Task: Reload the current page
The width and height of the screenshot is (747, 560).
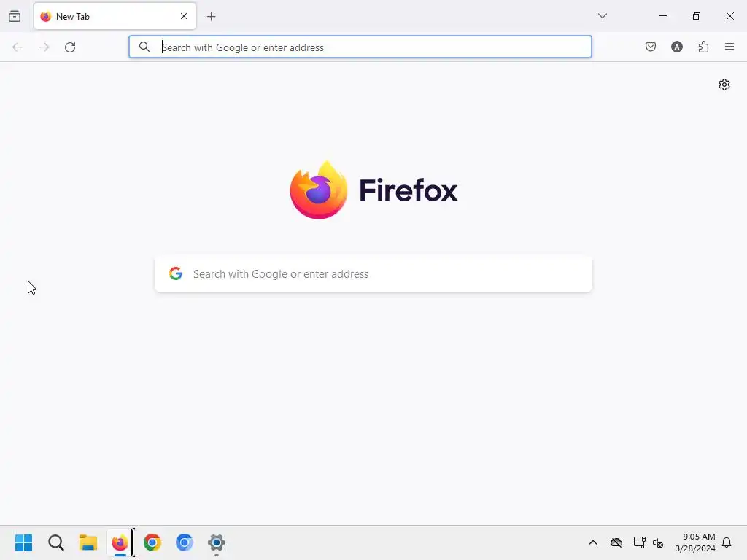Action: click(70, 47)
